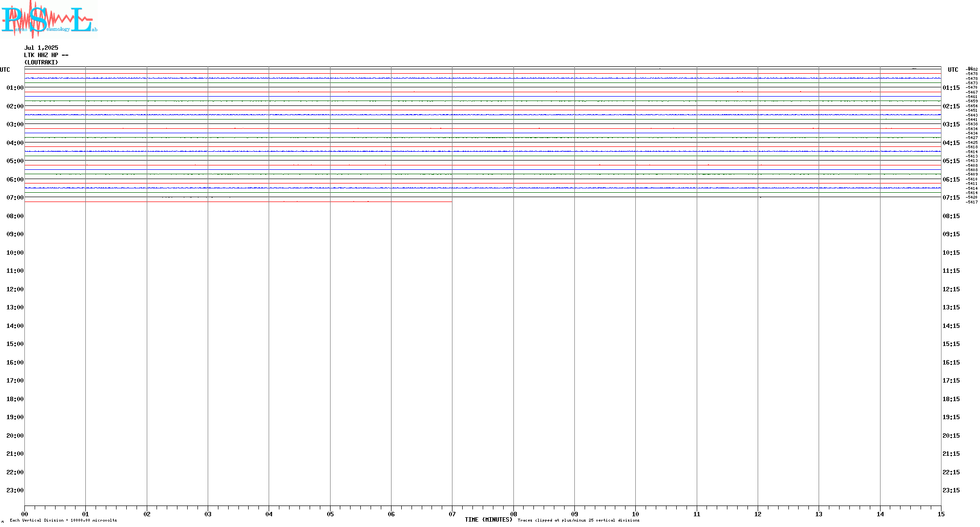Click the '03:00' hour label
980x527 pixels.
coord(15,124)
